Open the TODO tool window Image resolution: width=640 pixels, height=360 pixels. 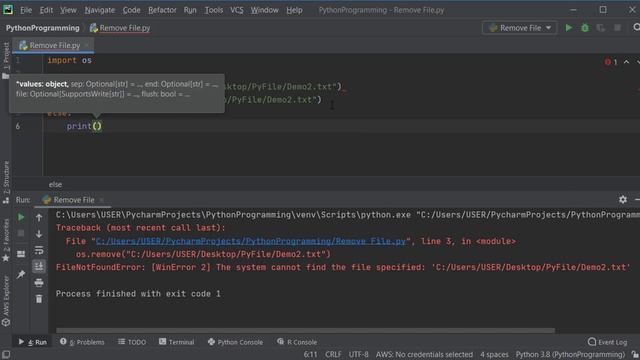point(132,342)
